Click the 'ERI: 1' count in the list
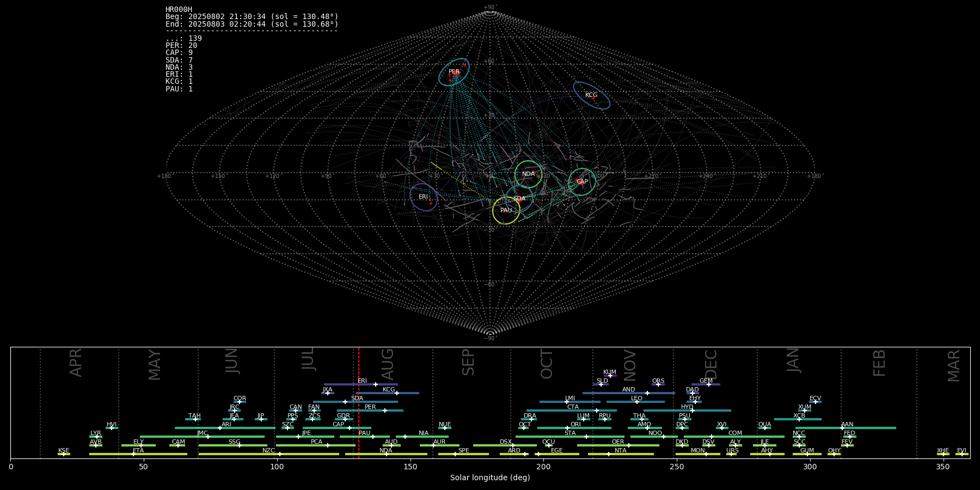 point(179,75)
